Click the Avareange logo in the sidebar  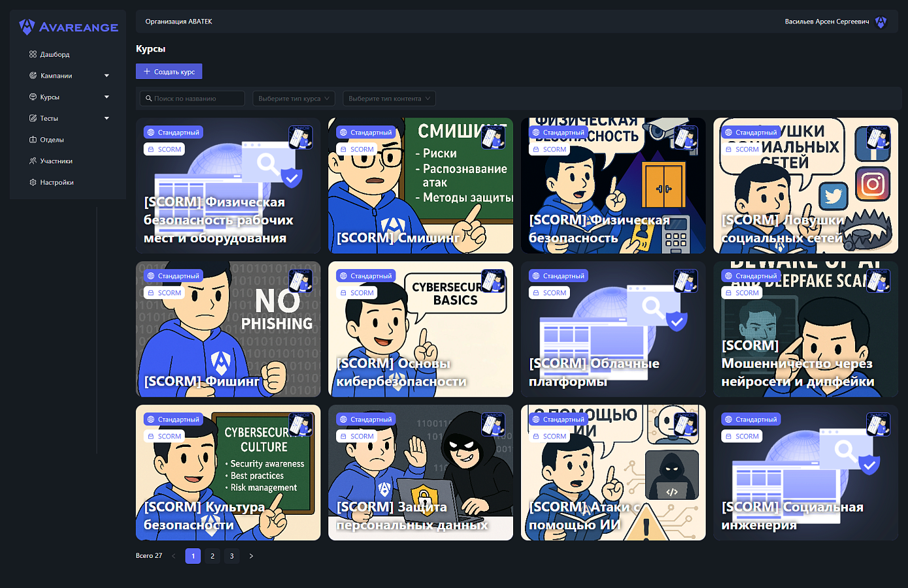pos(69,27)
